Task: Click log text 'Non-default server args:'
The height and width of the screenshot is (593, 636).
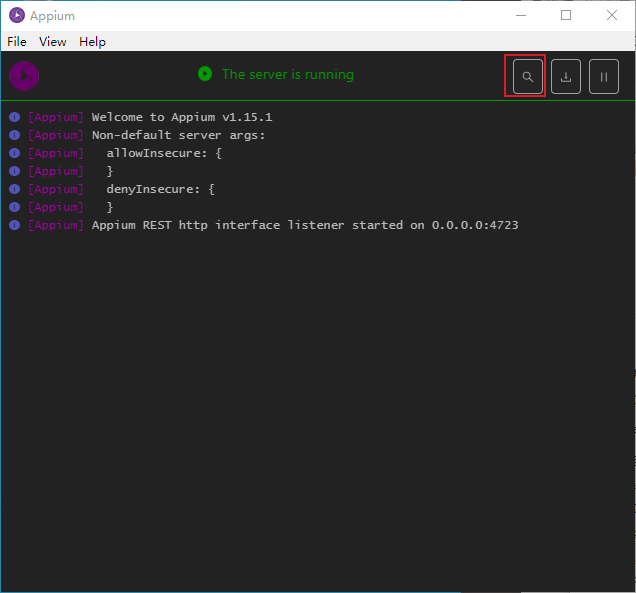Action: (x=178, y=135)
